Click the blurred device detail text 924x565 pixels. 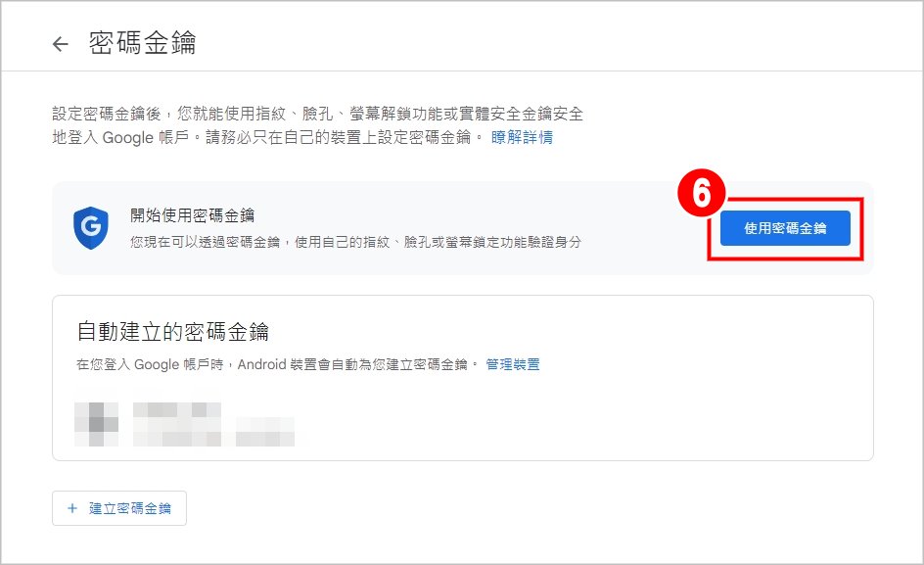click(213, 436)
